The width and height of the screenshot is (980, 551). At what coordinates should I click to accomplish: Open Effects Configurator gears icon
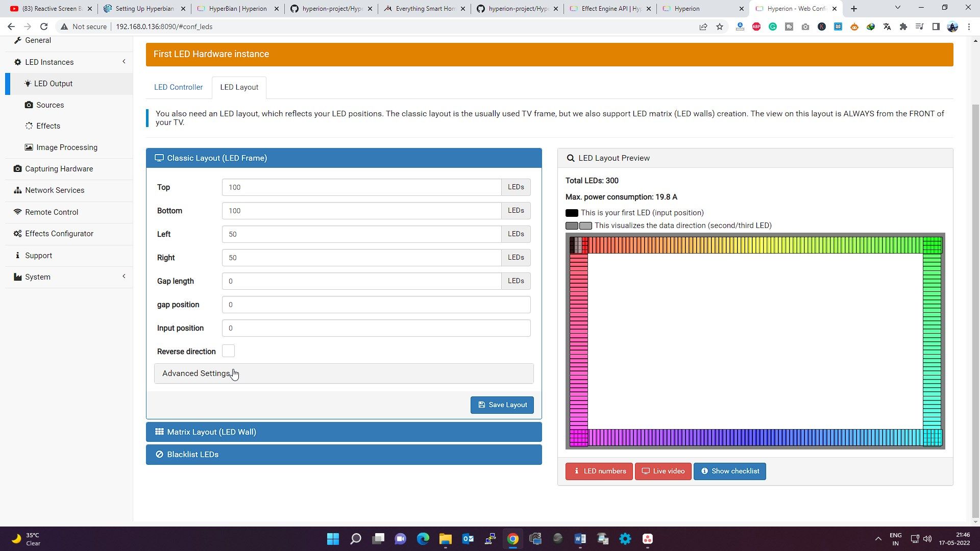[18, 234]
